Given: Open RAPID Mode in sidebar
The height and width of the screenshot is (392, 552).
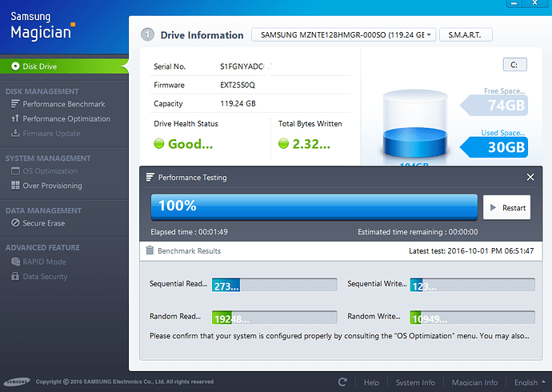Looking at the screenshot, I should pos(44,262).
